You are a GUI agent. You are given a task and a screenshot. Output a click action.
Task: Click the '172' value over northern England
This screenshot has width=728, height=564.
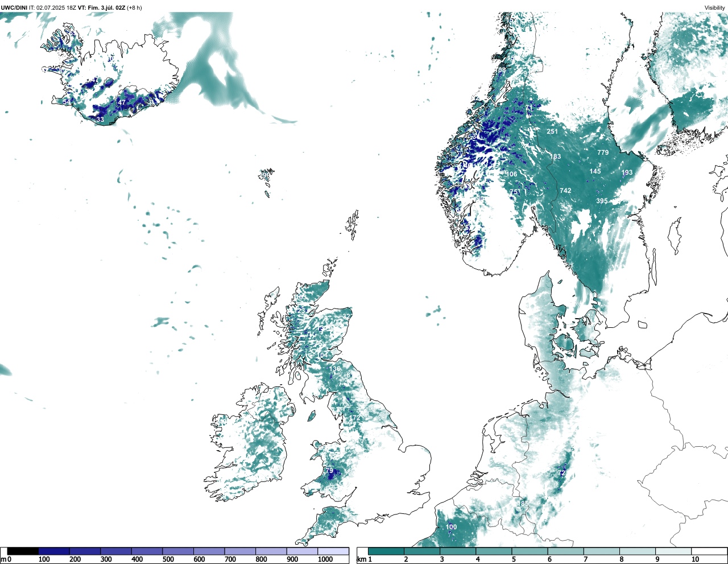pos(355,418)
